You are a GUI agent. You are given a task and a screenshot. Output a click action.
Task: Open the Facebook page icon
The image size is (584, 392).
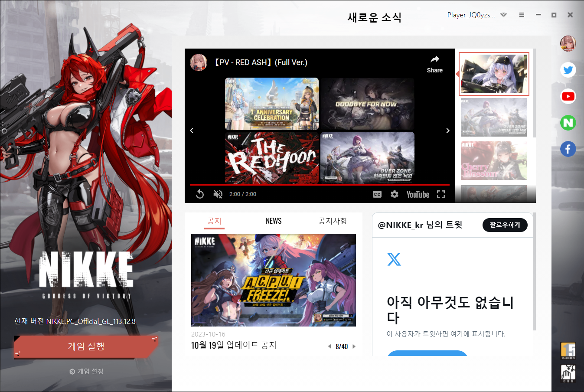tap(568, 149)
